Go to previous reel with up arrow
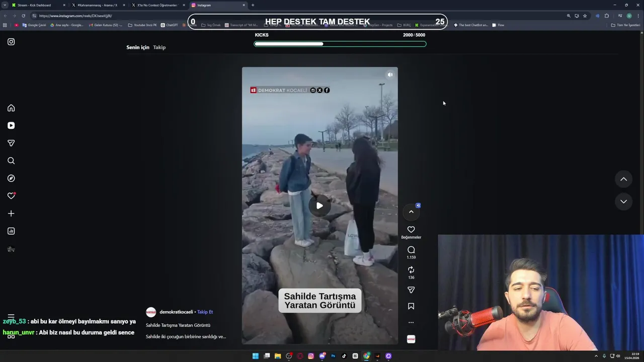Screen dimensions: 644x362 tap(623, 179)
